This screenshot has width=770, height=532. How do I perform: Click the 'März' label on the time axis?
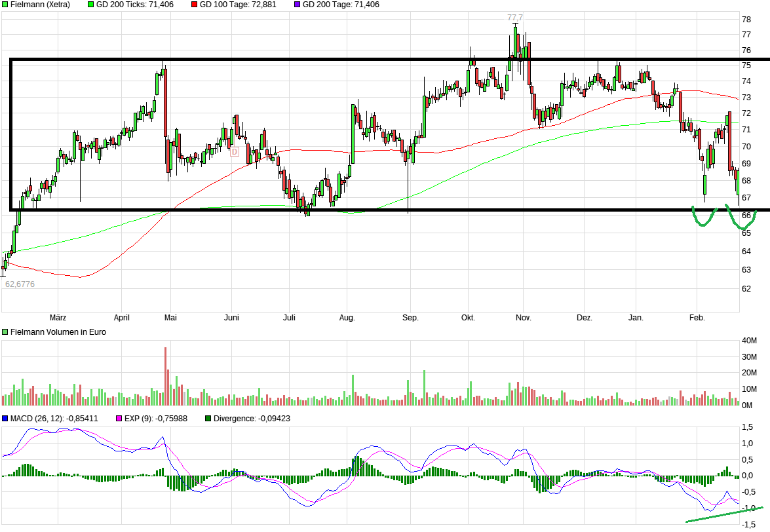(58, 318)
